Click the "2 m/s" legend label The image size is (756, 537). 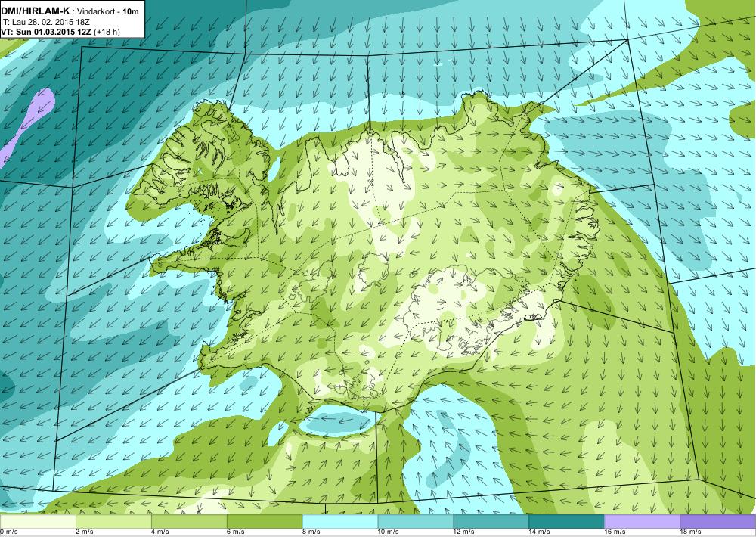(85, 532)
